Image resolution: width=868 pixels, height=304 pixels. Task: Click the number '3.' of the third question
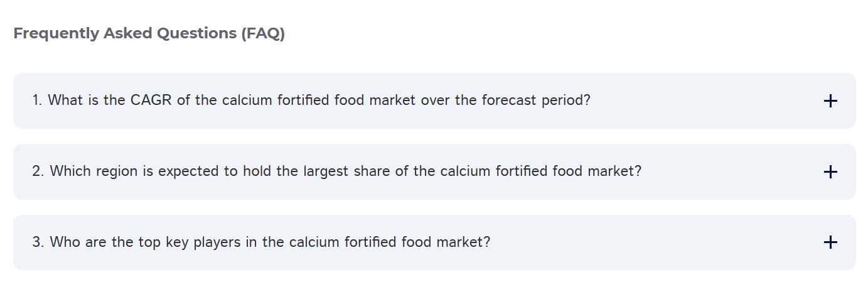38,242
